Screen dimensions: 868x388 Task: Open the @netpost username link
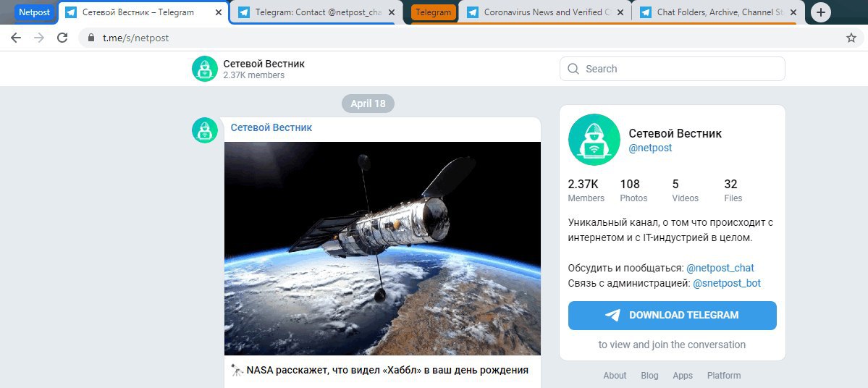tap(650, 148)
